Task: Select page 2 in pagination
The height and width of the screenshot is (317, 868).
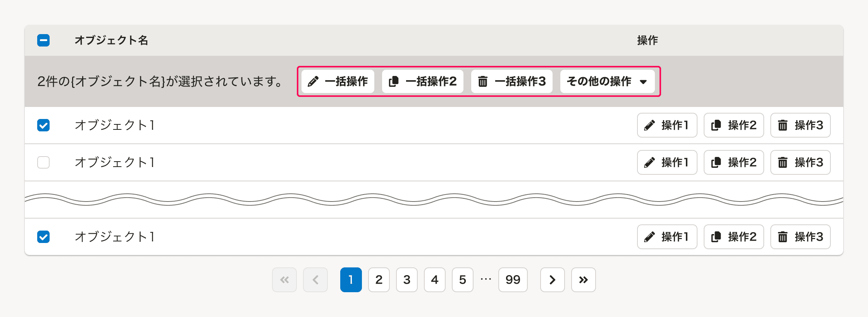Action: click(379, 280)
